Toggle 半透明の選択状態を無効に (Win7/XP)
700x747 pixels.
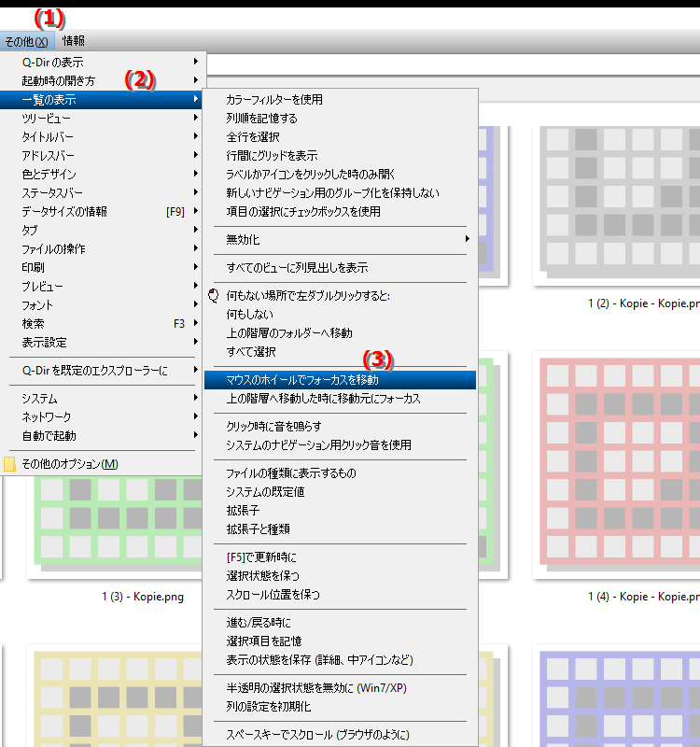[x=340, y=688]
